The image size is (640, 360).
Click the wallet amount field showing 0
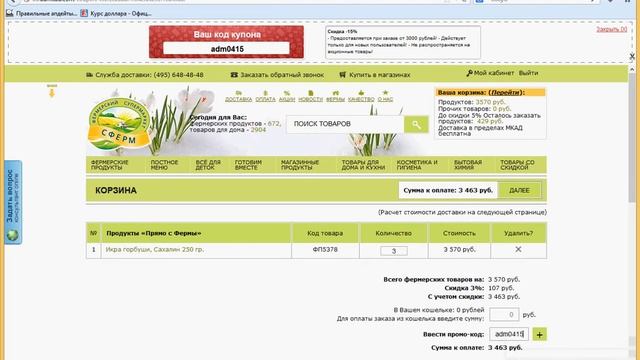[x=504, y=315]
